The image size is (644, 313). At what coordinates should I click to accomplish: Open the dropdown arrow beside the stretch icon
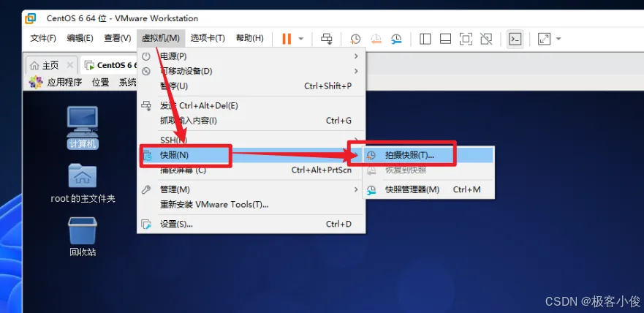[x=558, y=39]
